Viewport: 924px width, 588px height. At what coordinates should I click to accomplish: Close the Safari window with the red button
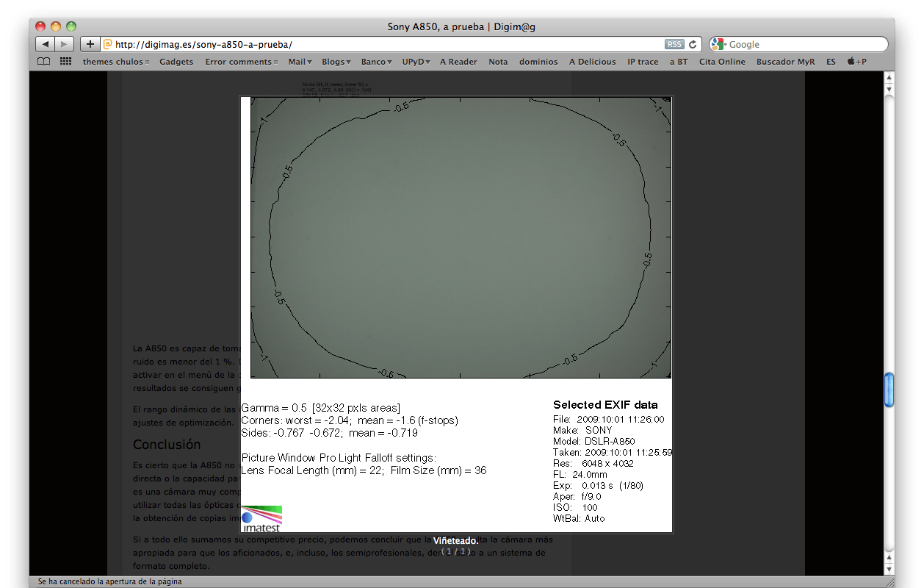(x=41, y=26)
